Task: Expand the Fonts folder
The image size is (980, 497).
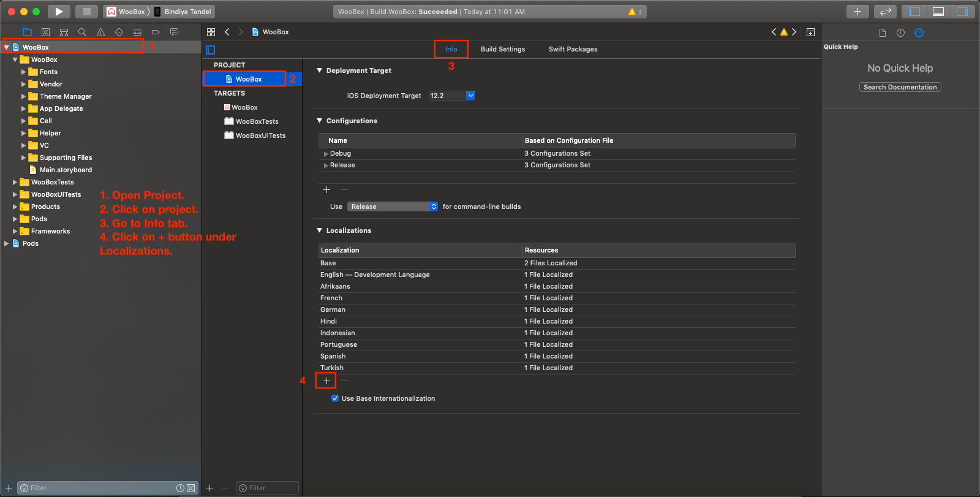Action: [x=23, y=72]
